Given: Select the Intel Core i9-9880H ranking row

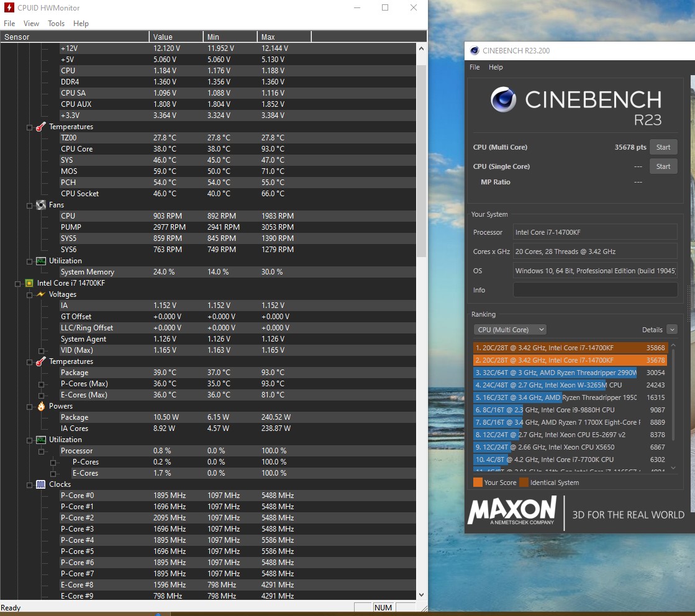Looking at the screenshot, I should pos(570,410).
